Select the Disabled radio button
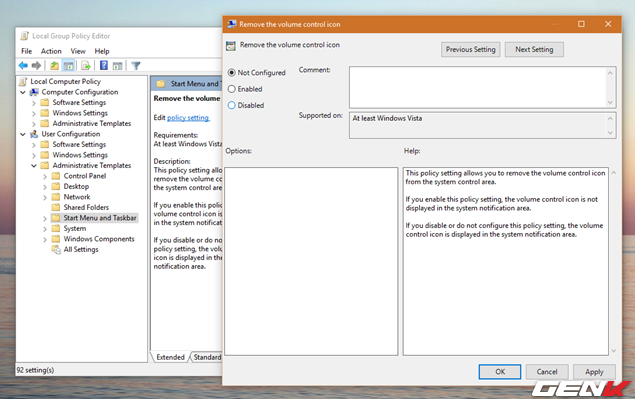Image resolution: width=635 pixels, height=399 pixels. tap(232, 105)
